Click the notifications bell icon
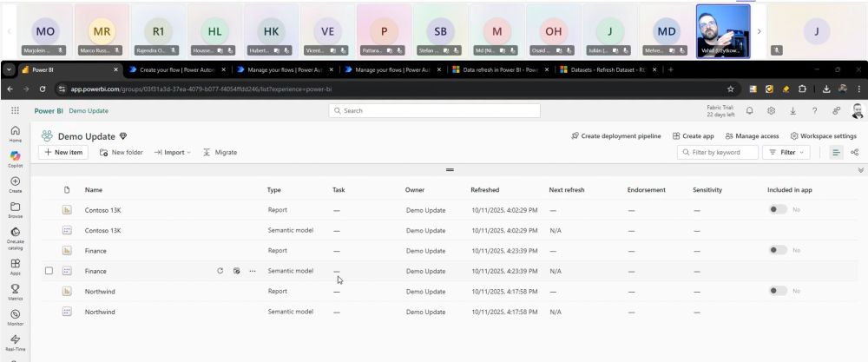The image size is (868, 362). click(x=750, y=111)
